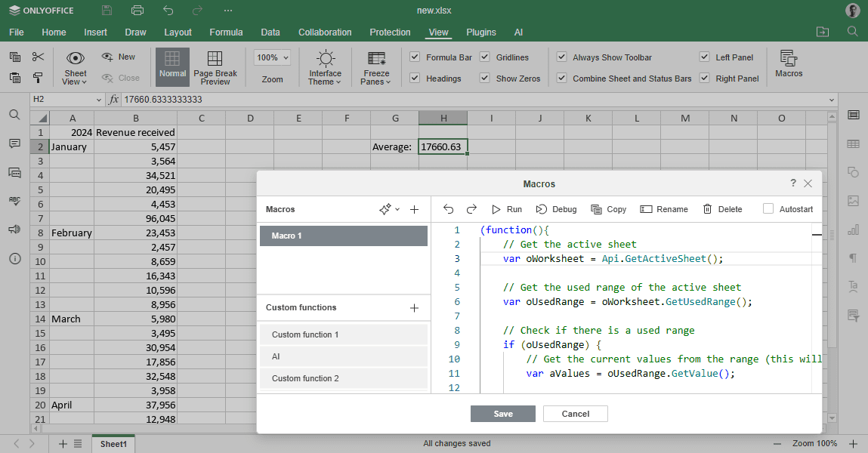Delete the selected macro
868x453 pixels.
(722, 209)
